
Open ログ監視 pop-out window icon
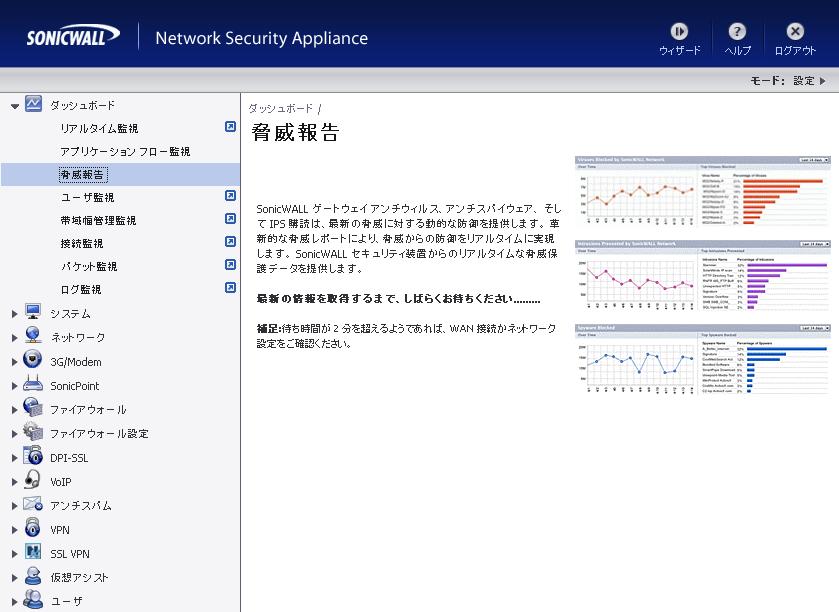click(230, 288)
